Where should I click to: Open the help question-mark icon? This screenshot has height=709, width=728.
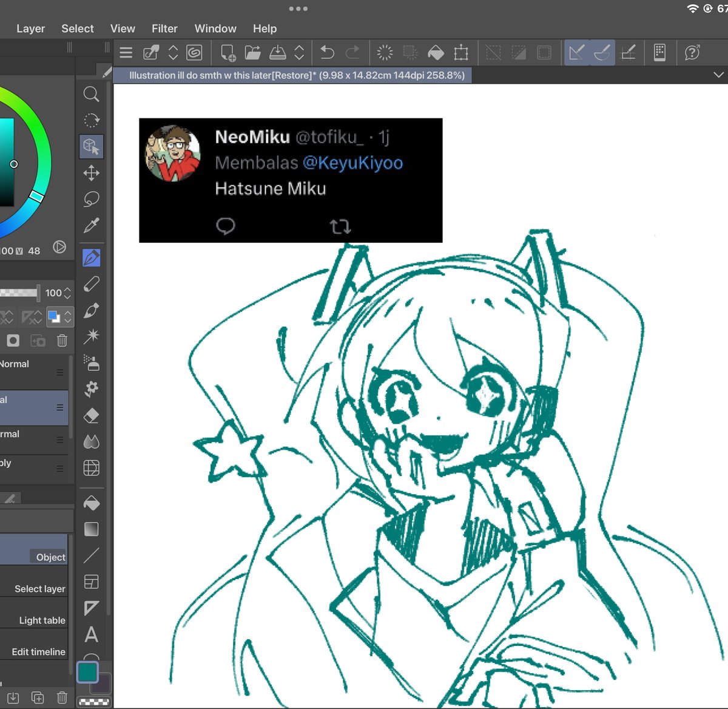pyautogui.click(x=692, y=53)
